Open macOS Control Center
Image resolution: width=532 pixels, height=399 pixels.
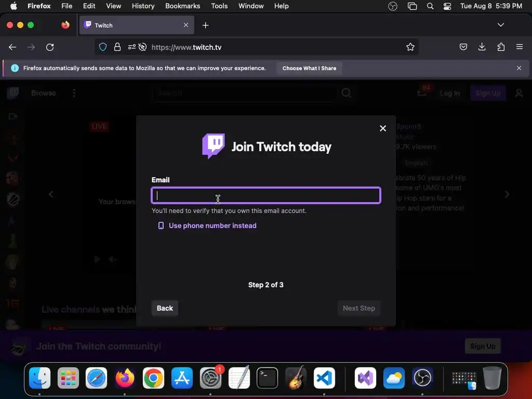(447, 6)
